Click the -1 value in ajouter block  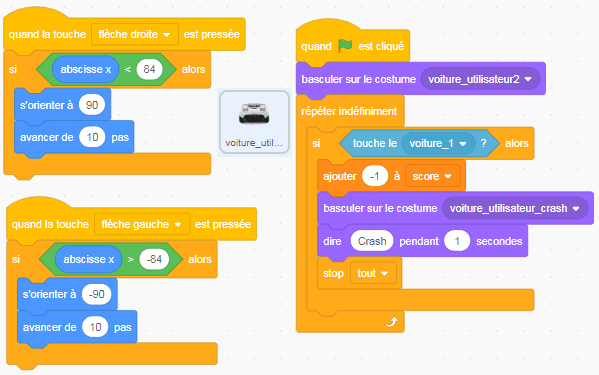[x=375, y=176]
